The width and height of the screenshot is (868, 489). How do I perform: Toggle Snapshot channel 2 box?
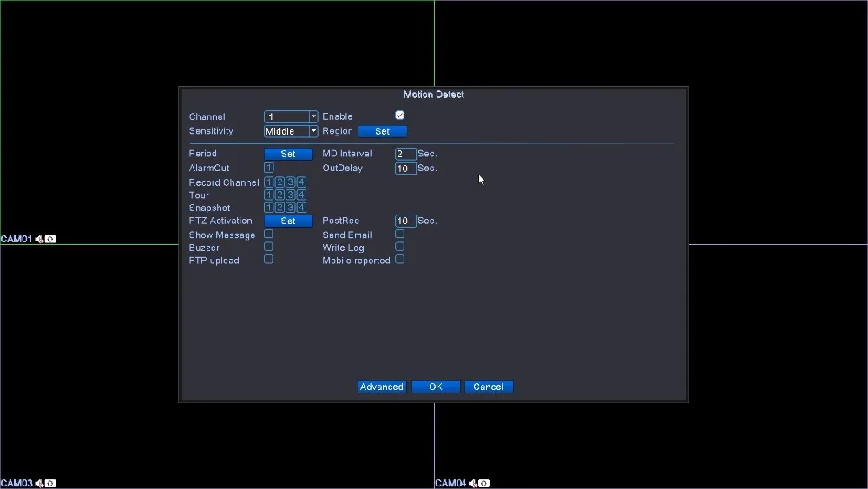(279, 208)
